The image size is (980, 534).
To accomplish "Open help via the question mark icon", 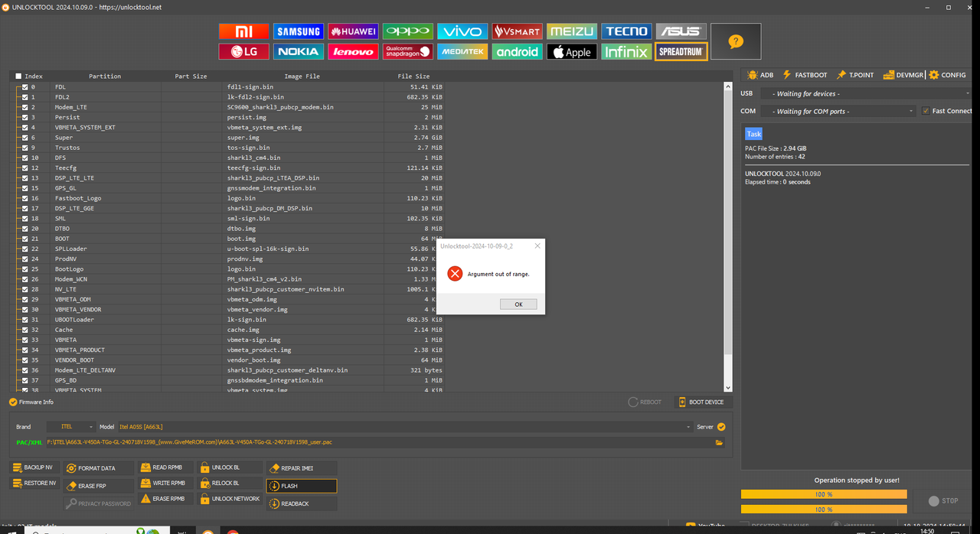I will (x=736, y=41).
